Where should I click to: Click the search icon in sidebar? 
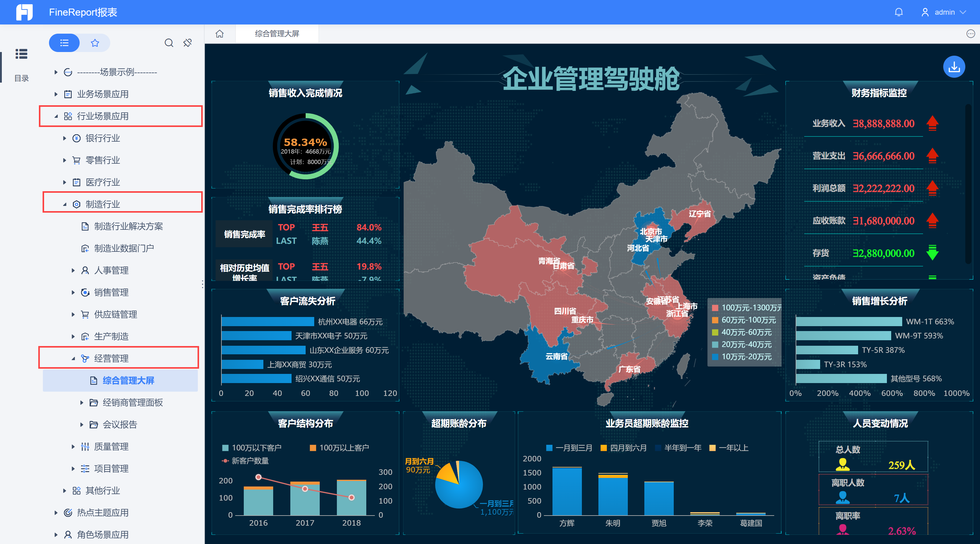[x=168, y=43]
